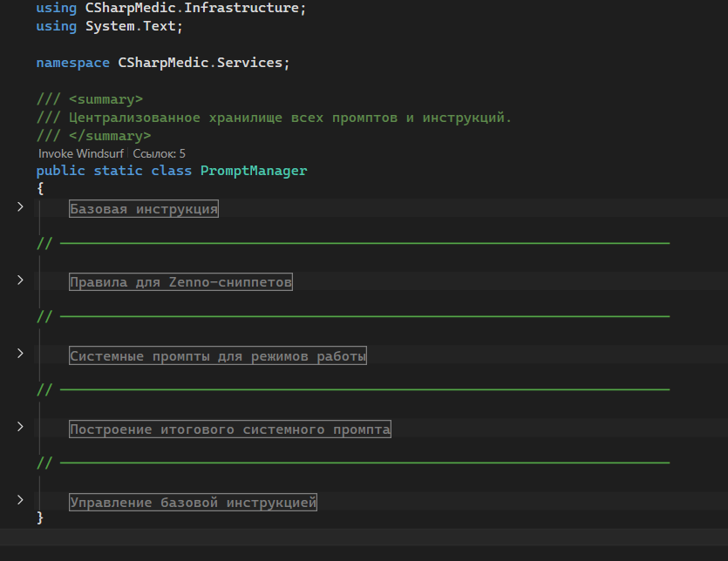Click the 'static' keyword before class

(118, 171)
